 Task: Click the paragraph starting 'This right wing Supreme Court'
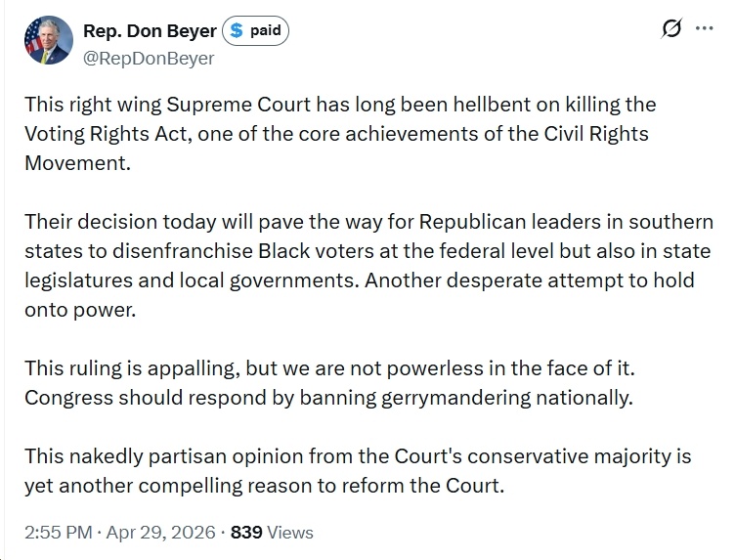click(342, 133)
